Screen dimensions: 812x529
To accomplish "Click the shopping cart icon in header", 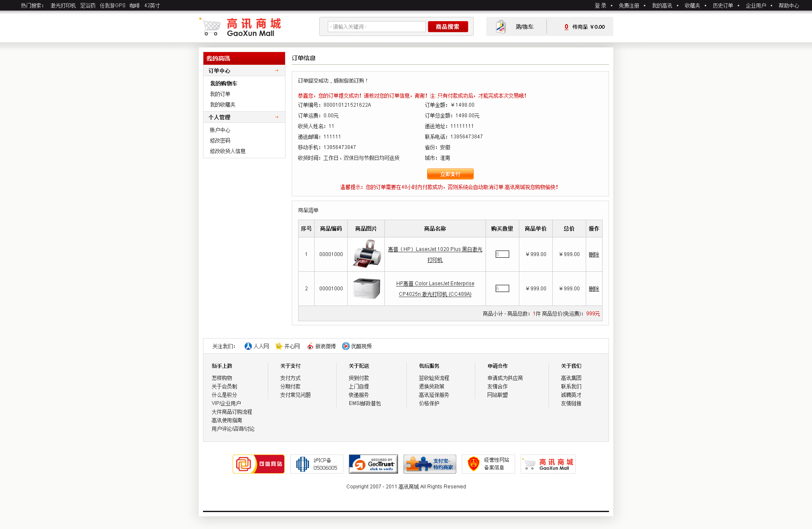I will 501,27.
